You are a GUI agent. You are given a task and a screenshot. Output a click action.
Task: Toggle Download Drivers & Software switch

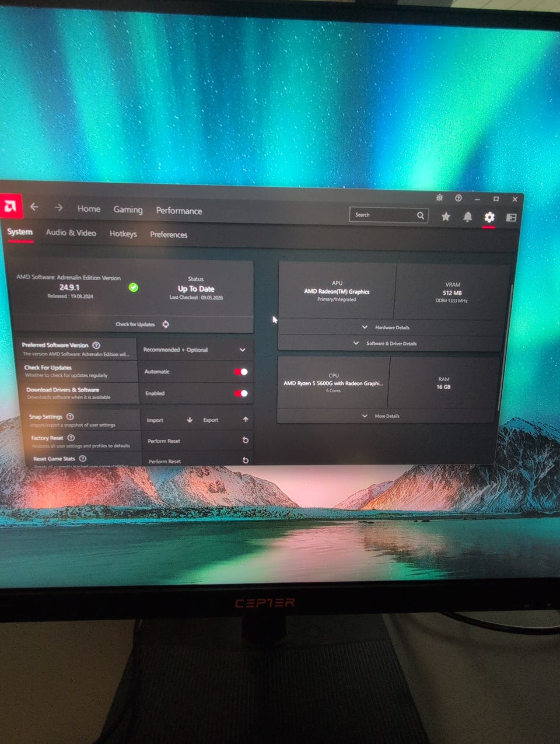[x=241, y=393]
